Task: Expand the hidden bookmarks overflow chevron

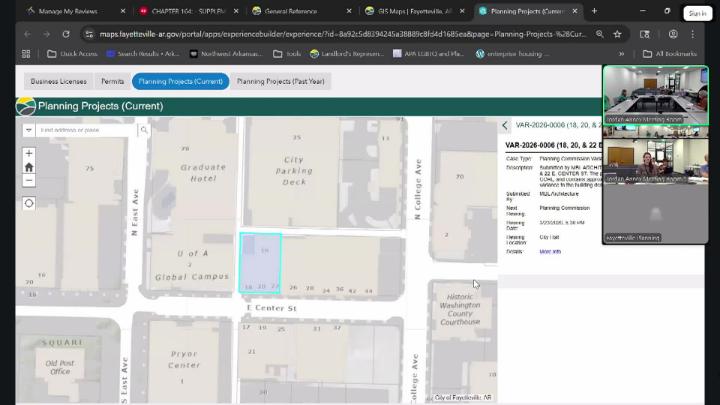Action: pyautogui.click(x=622, y=54)
